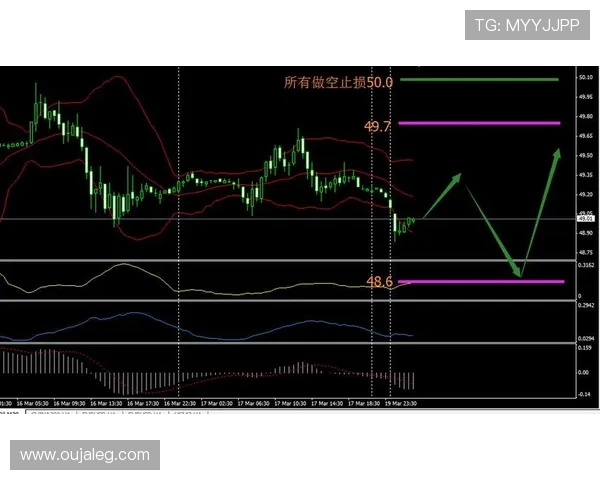Screen dimensions: 600x480
Task: Click the 50.10 price scale label
Action: click(x=587, y=77)
